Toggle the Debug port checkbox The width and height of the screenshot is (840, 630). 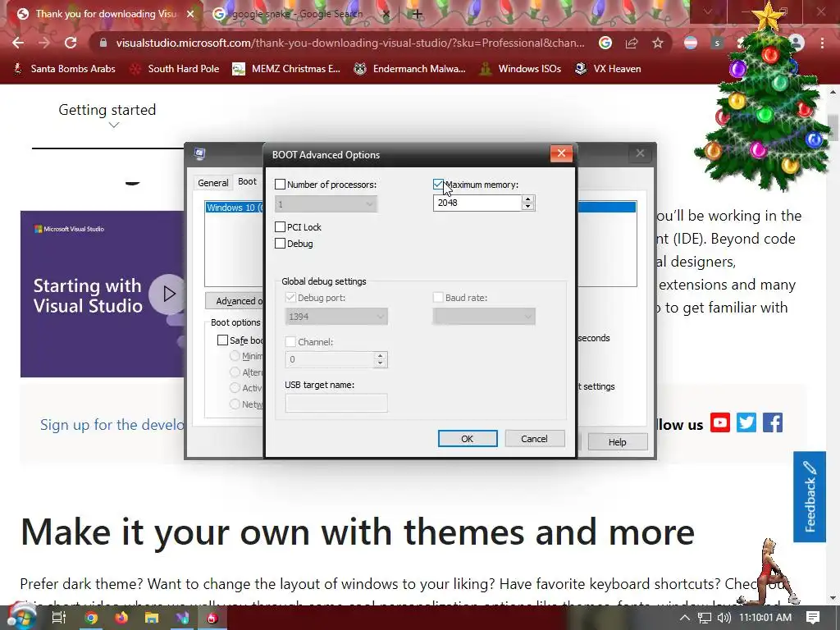tap(290, 297)
